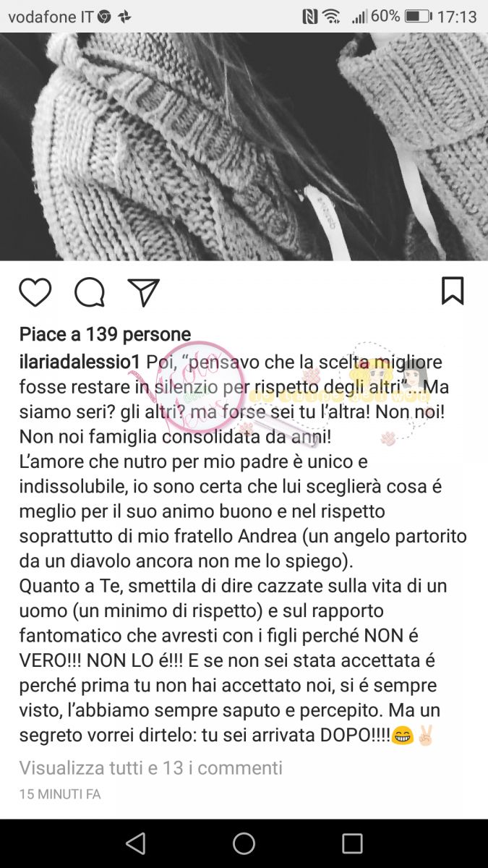Open 'Visualizza tutti e 13 i commenti'

click(150, 767)
